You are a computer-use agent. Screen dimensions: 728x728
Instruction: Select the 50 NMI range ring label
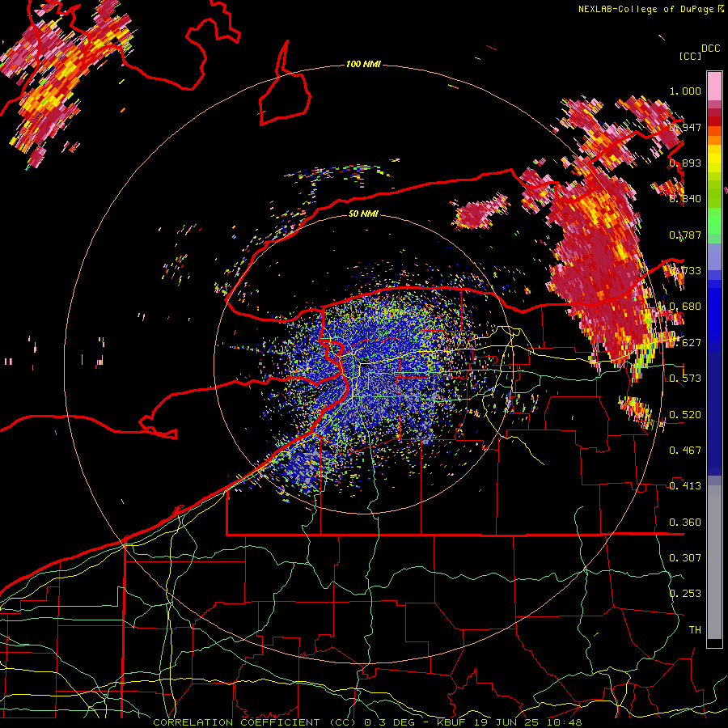(363, 214)
